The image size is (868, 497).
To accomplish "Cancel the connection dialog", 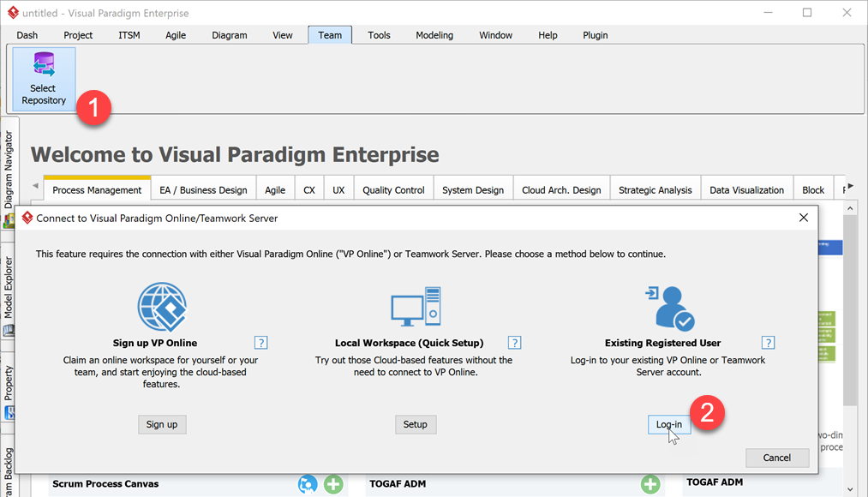I will 777,458.
